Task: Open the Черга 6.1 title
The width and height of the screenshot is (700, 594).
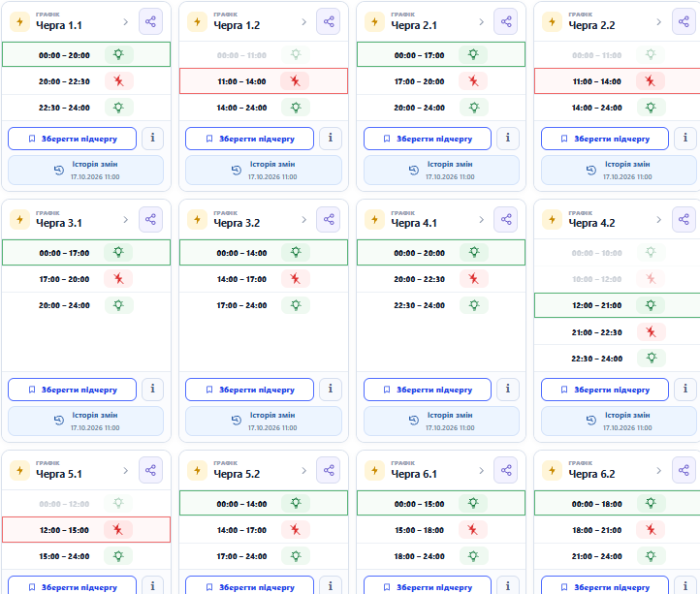Action: point(414,474)
